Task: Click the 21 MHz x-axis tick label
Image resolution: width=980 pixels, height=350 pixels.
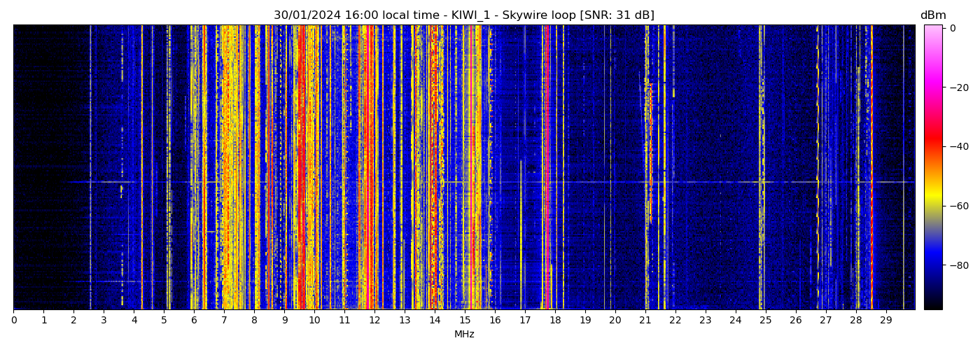Action: click(645, 321)
